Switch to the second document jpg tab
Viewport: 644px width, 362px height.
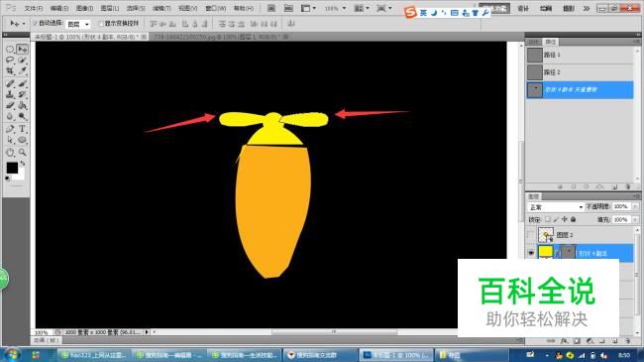tap(221, 37)
